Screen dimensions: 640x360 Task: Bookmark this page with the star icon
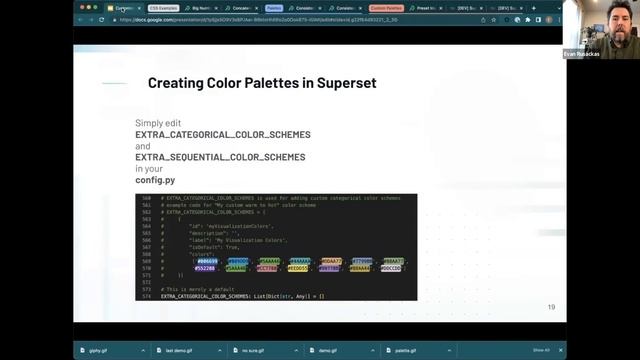(x=493, y=20)
